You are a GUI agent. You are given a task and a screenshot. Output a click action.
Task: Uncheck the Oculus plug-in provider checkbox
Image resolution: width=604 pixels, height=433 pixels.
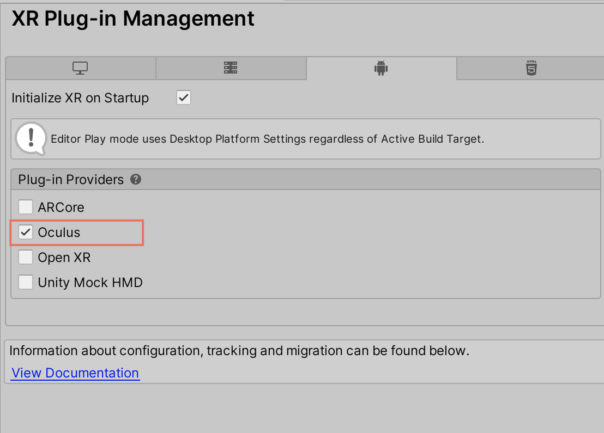tap(26, 232)
